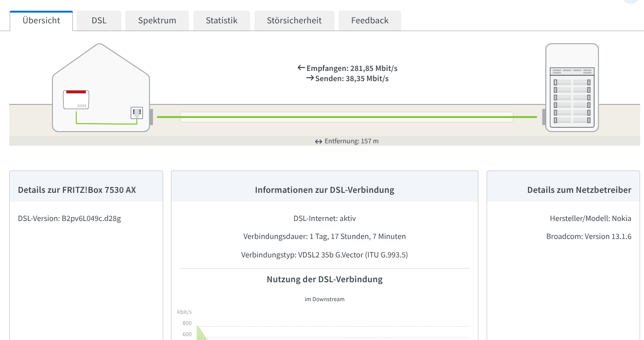Open the Feedback tab
The height and width of the screenshot is (340, 644).
coord(370,21)
